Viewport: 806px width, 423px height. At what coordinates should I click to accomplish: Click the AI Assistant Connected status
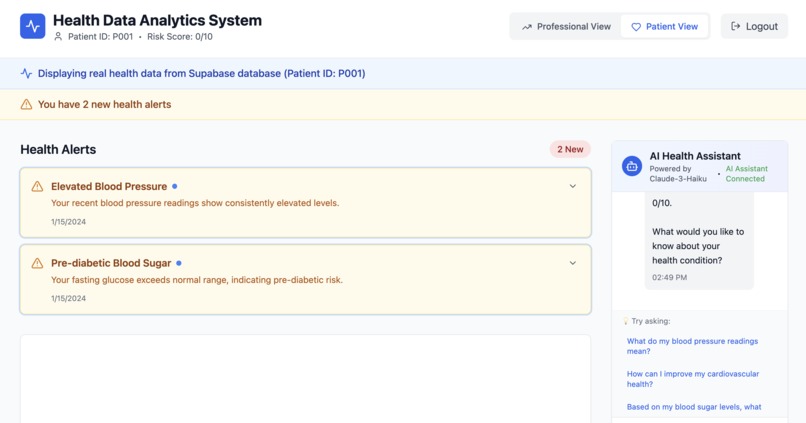(746, 174)
